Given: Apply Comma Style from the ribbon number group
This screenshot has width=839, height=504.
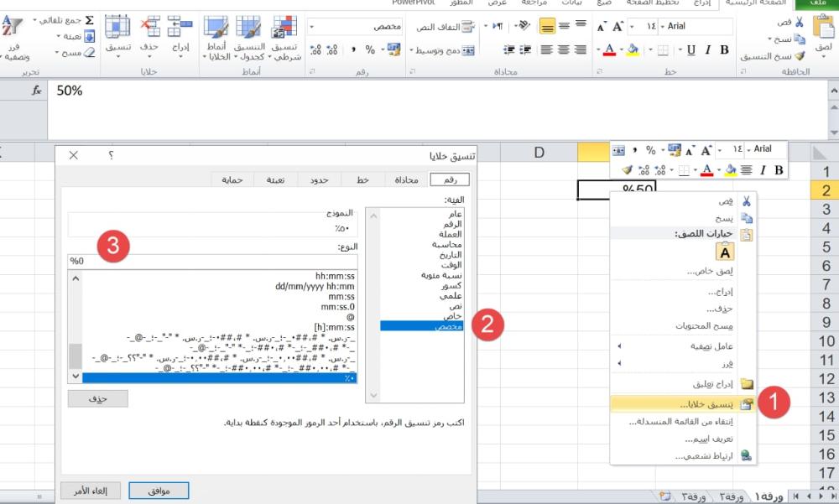Looking at the screenshot, I should coord(354,49).
